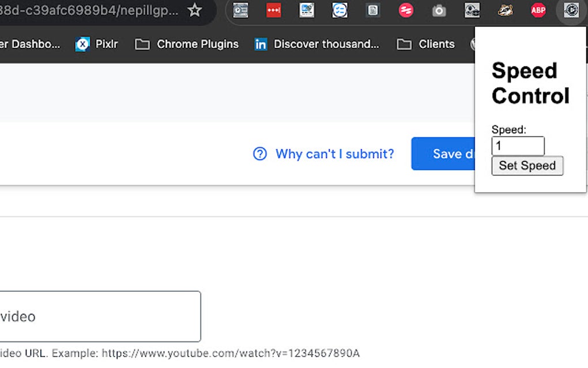This screenshot has width=588, height=368.
Task: Click the question mark help icon
Action: [x=259, y=153]
